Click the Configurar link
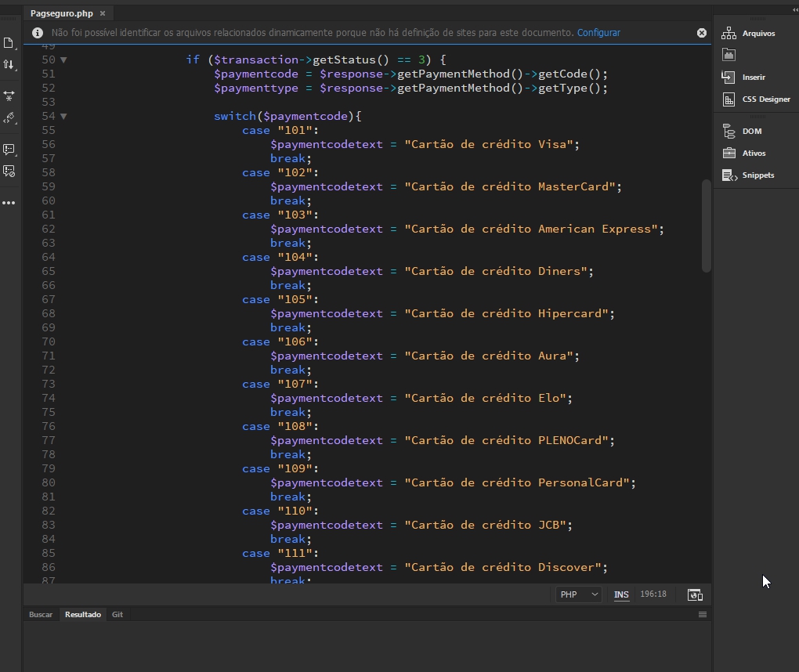The image size is (799, 672). coord(598,33)
